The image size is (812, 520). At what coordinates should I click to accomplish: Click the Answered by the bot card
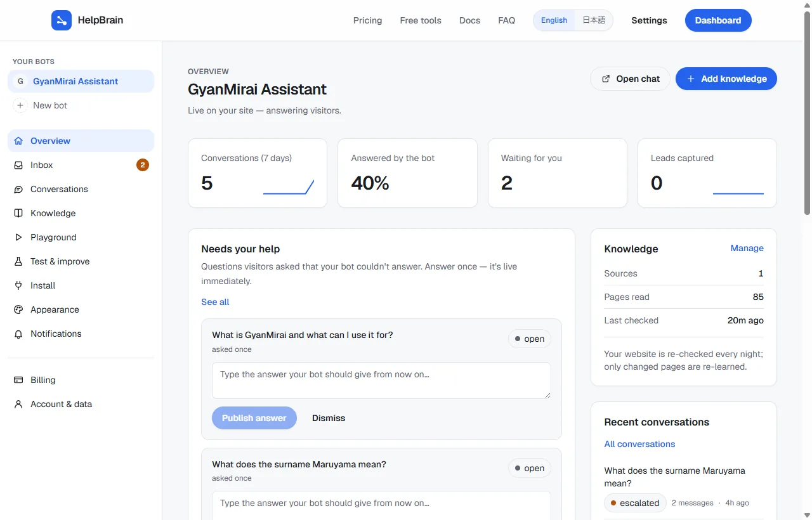coord(407,173)
